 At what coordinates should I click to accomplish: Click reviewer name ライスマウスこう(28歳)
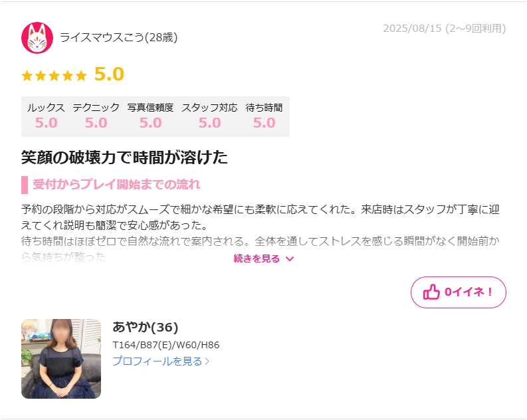[119, 37]
